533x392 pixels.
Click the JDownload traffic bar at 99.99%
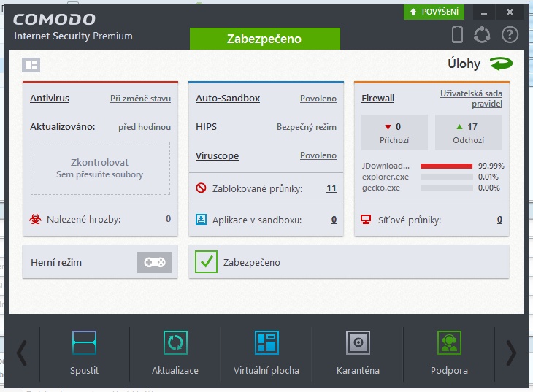coord(446,166)
